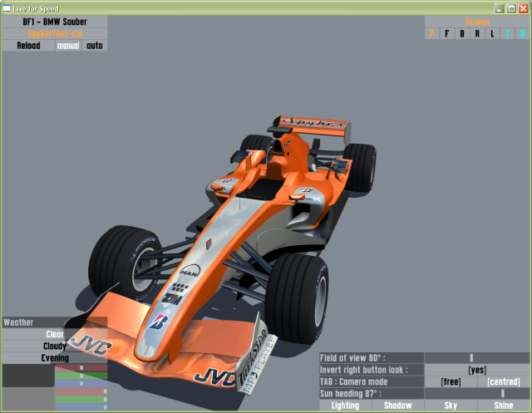This screenshot has width=532, height=413.
Task: Select the cyan U view button
Action: pos(523,33)
